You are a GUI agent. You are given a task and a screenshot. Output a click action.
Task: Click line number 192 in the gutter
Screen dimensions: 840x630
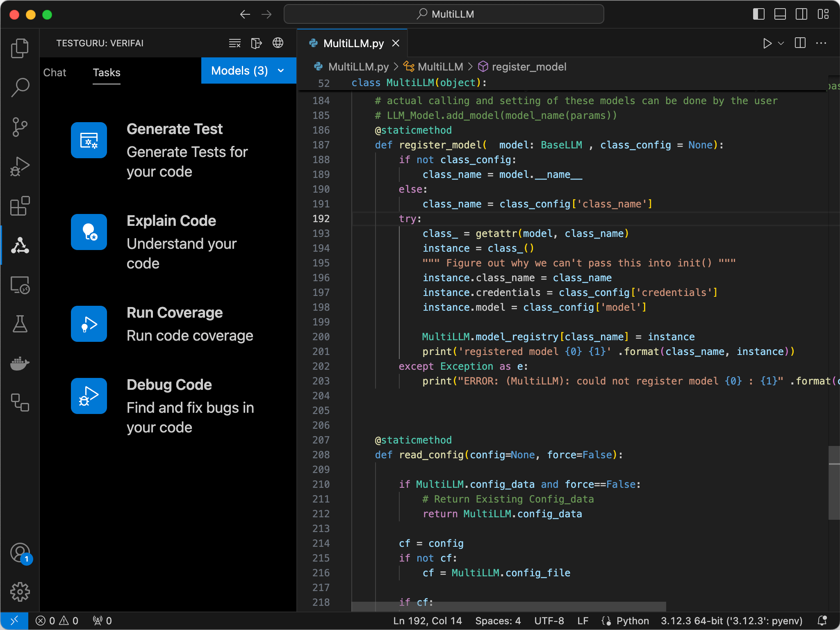tap(321, 218)
